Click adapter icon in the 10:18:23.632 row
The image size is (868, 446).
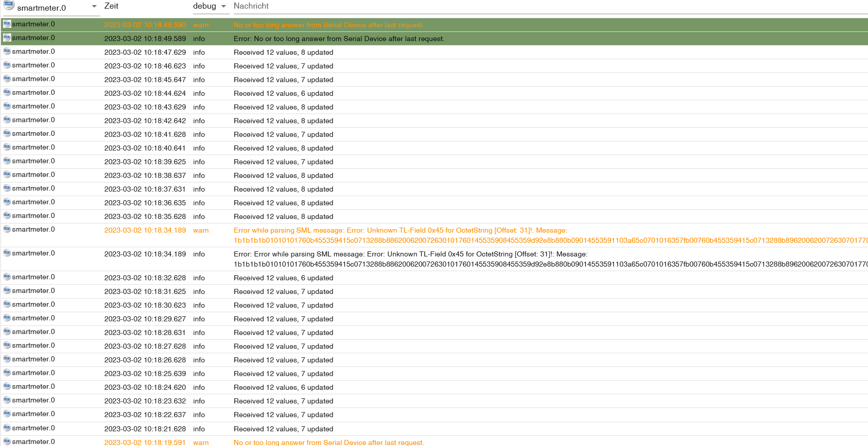coord(7,400)
